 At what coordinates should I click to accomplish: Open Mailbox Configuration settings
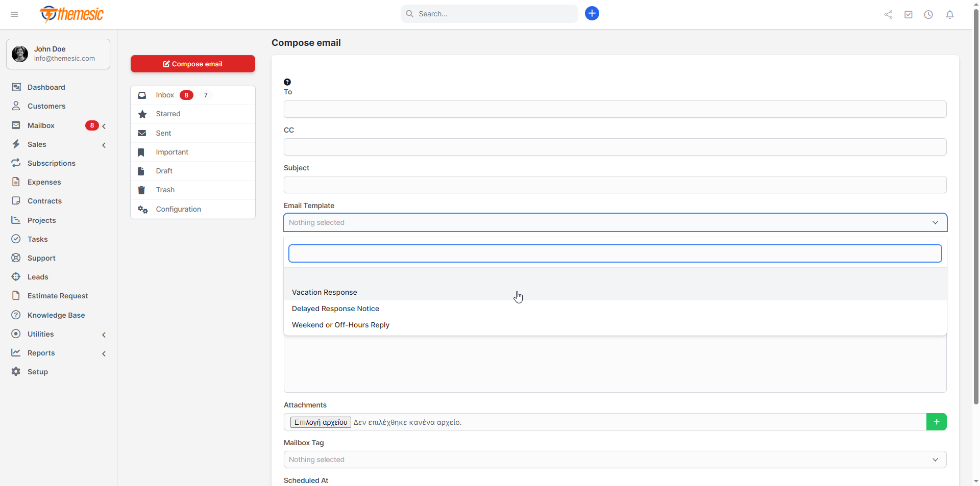tap(178, 209)
